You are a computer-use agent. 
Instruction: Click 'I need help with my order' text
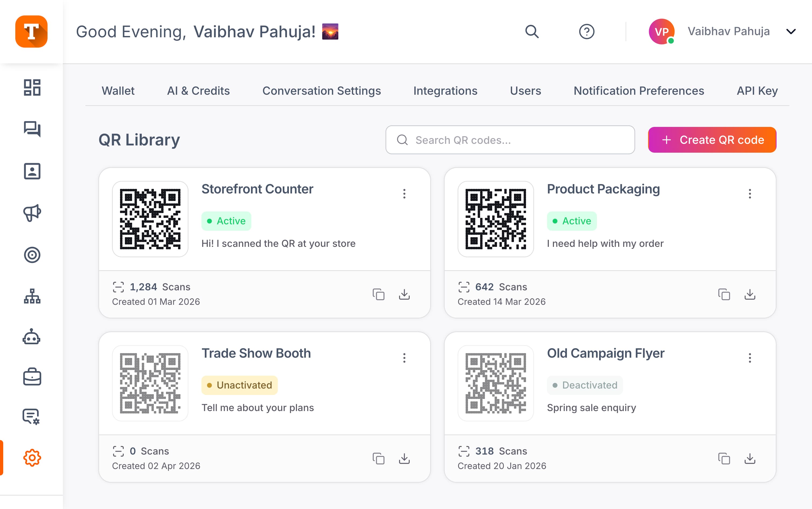point(605,243)
